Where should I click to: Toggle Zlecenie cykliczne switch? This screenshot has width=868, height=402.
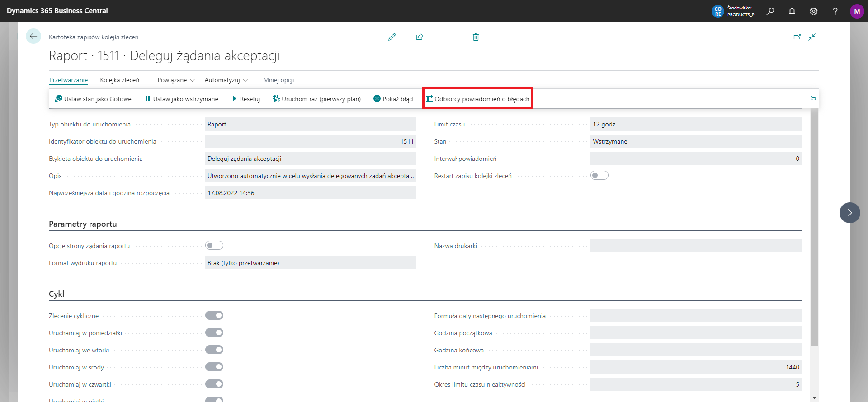[x=214, y=316]
